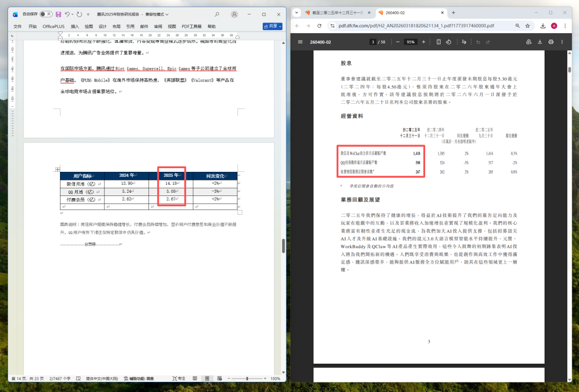The width and height of the screenshot is (579, 392).
Task: Open the 审阅 ribbon tab
Action: [158, 27]
